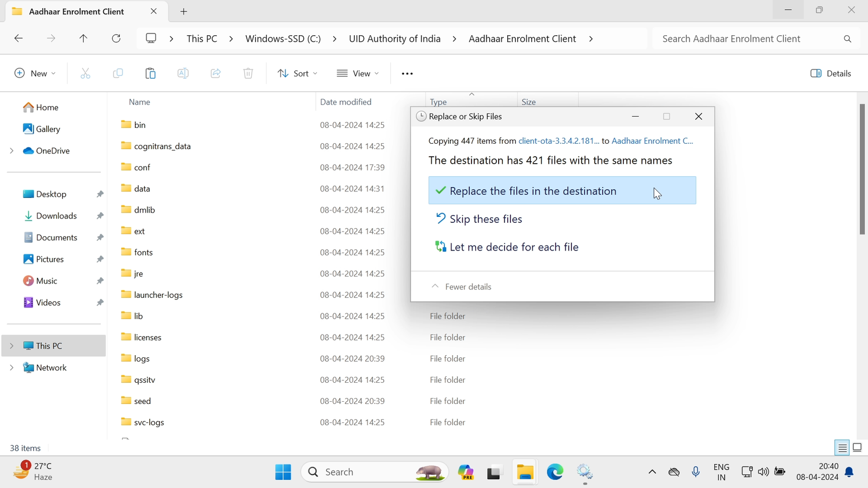Open client-ota-3.3.4.2.181 source link

[x=559, y=140]
